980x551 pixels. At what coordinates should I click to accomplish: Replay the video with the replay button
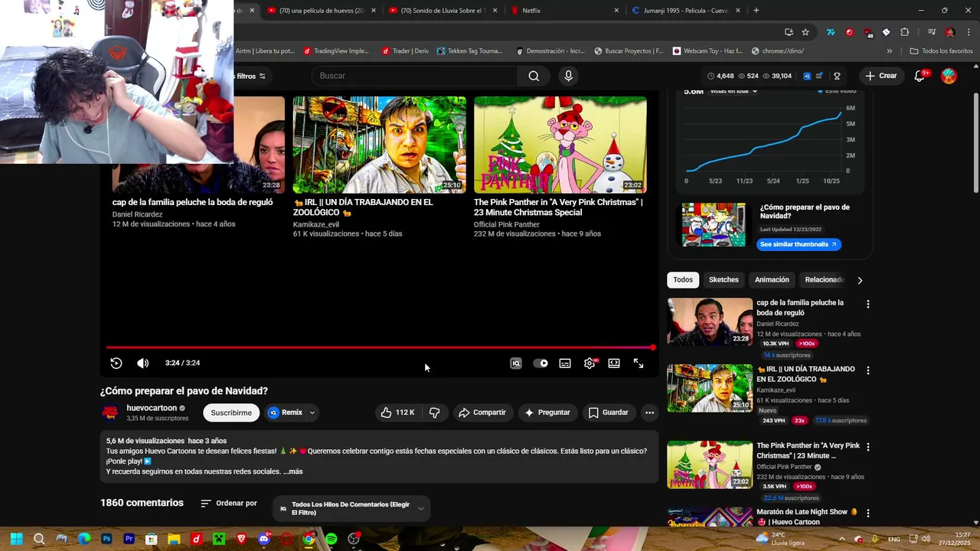click(116, 364)
